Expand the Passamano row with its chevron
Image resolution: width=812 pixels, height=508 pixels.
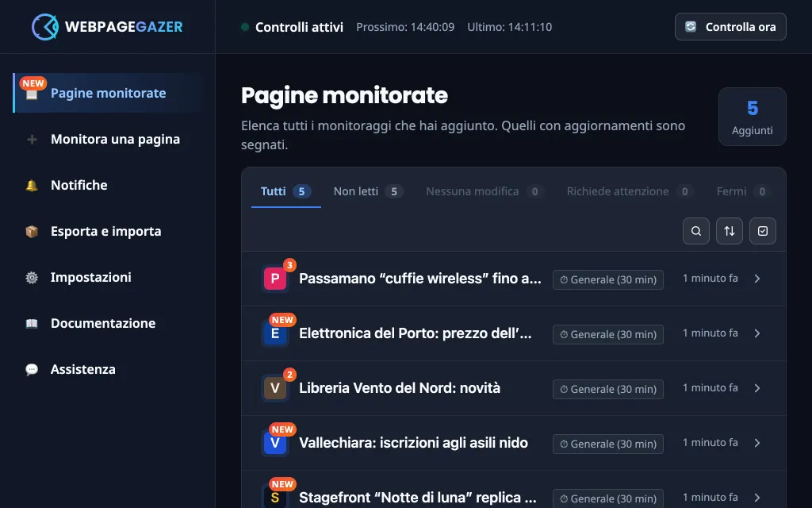point(757,279)
